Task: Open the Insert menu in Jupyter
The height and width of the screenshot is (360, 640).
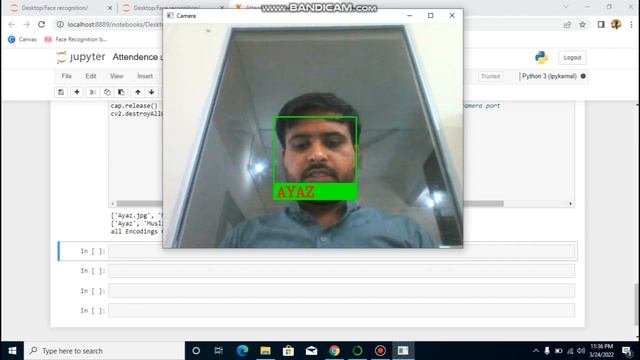Action: (x=145, y=76)
